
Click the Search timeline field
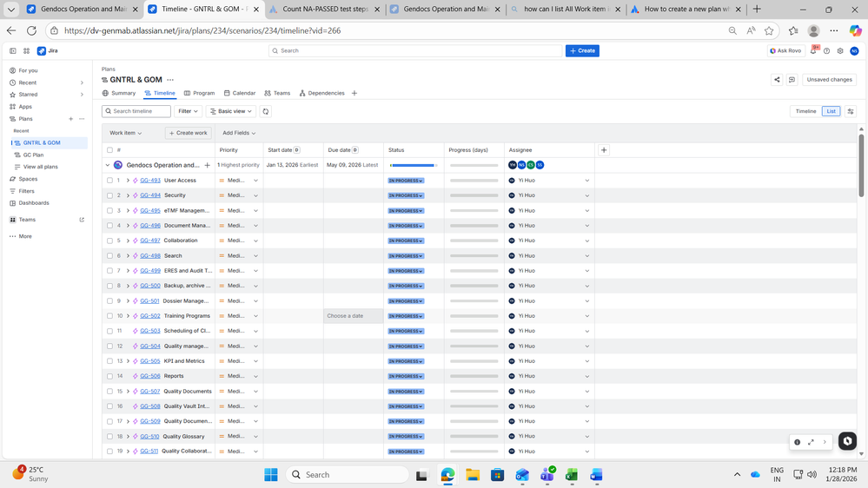point(136,111)
